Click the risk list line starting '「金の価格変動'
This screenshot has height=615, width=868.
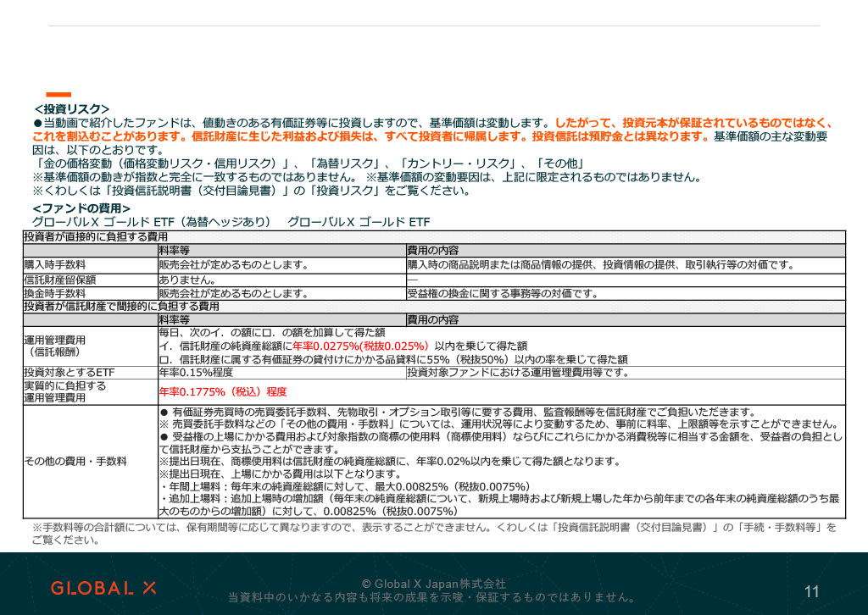[309, 163]
